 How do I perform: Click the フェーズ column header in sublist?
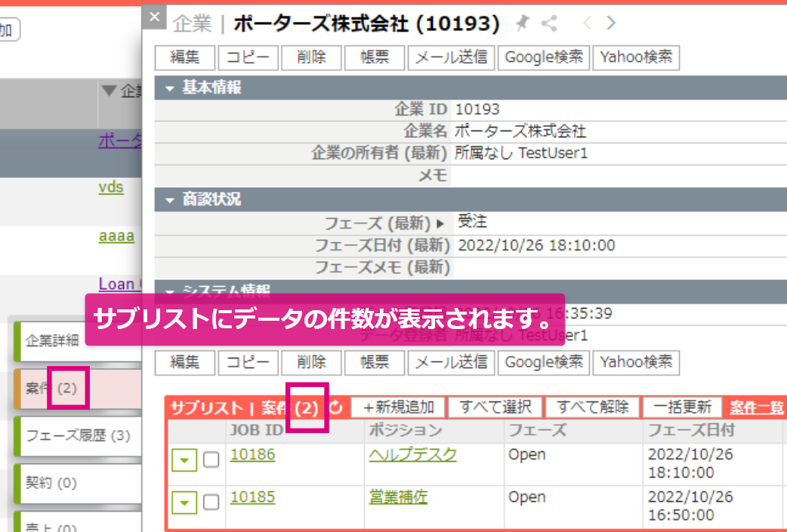pos(537,430)
